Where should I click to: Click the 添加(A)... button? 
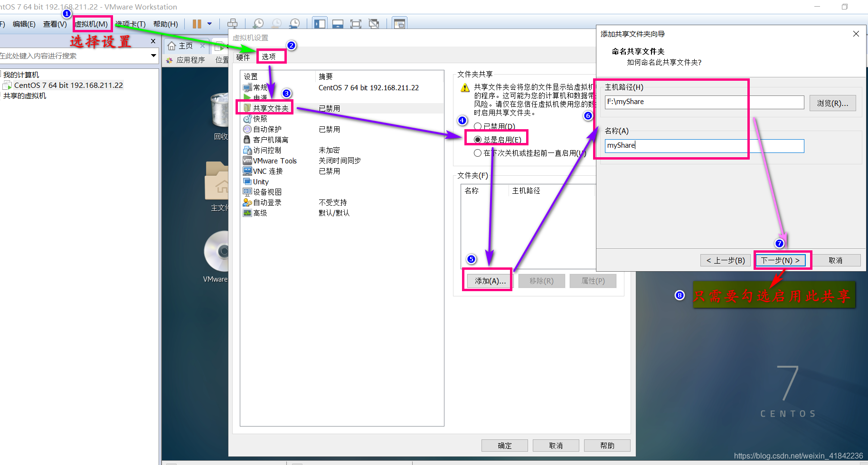491,281
